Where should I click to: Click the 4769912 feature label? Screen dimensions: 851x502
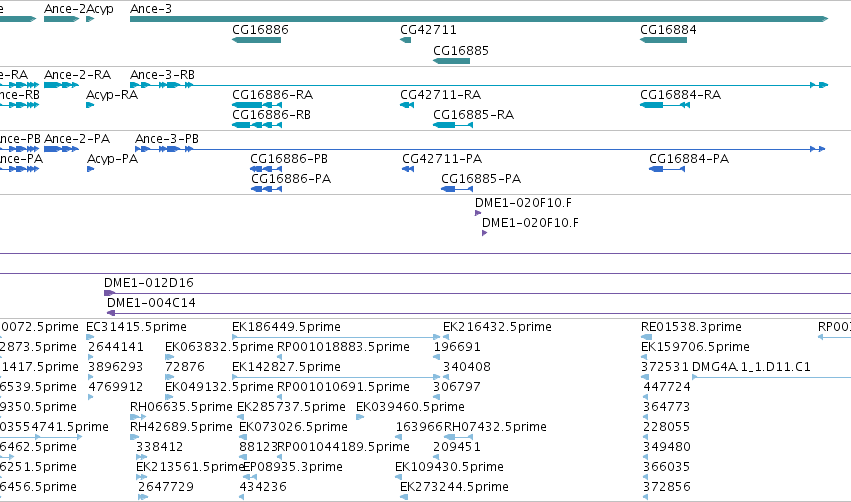[x=115, y=387]
